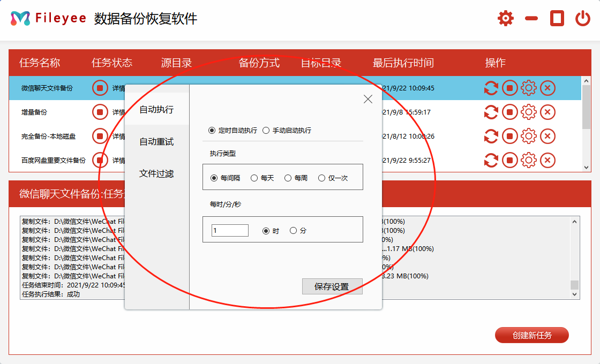The width and height of the screenshot is (600, 364).
Task: Remove the 增量备份 task with its delete icon
Action: pyautogui.click(x=547, y=112)
